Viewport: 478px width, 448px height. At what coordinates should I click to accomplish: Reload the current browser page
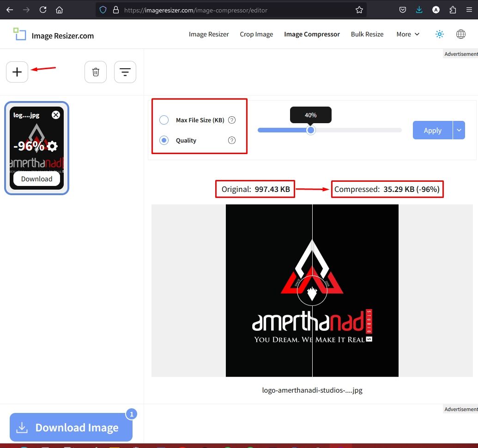pyautogui.click(x=43, y=10)
